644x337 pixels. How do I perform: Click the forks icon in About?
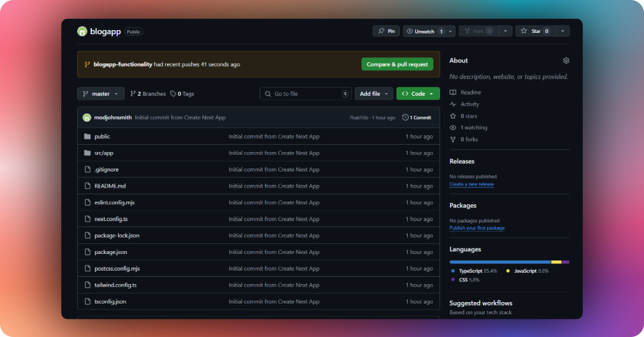453,139
